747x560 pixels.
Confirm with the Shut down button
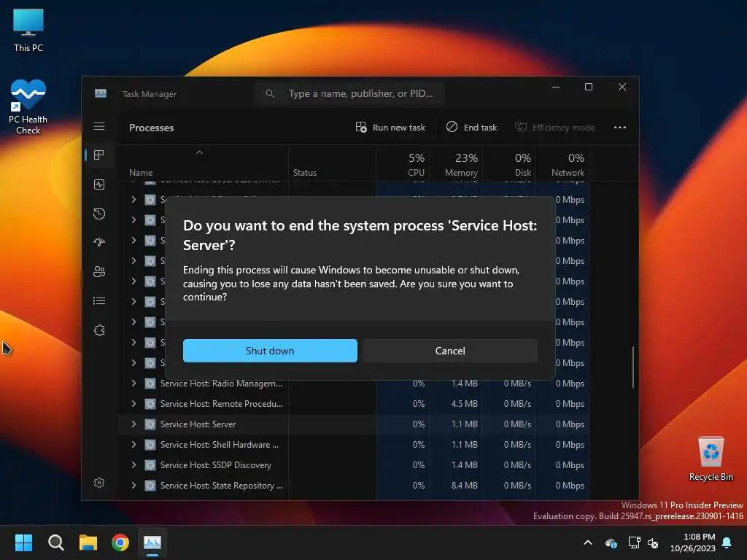[x=270, y=351]
